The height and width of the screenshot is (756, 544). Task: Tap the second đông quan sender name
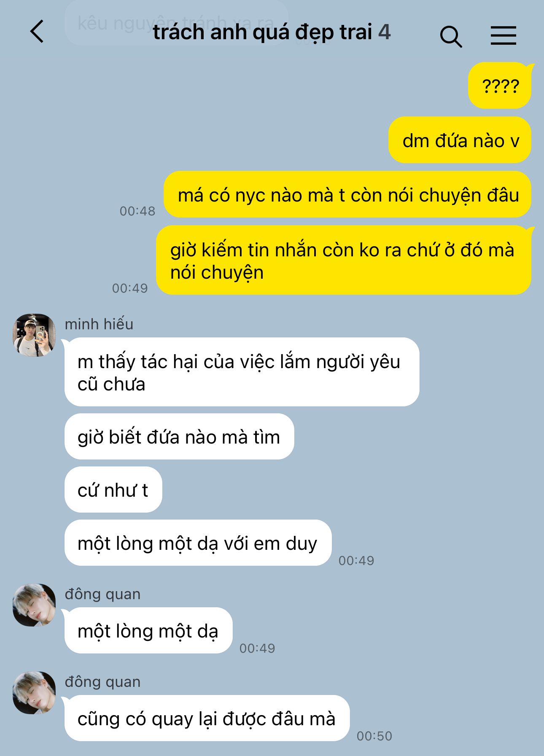pyautogui.click(x=102, y=682)
